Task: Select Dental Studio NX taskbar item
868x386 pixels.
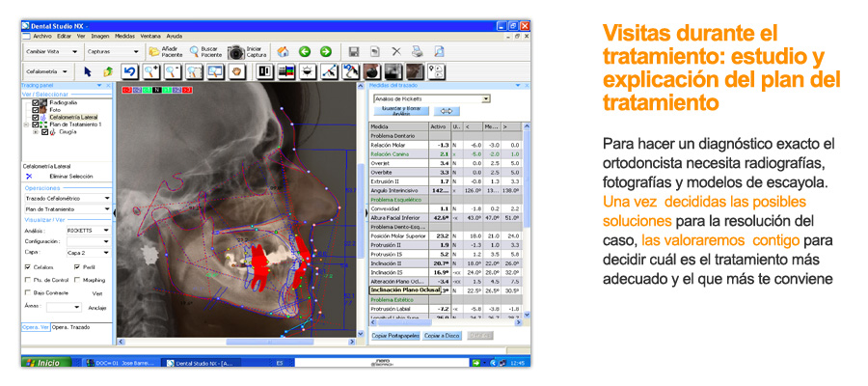Action: pyautogui.click(x=200, y=363)
